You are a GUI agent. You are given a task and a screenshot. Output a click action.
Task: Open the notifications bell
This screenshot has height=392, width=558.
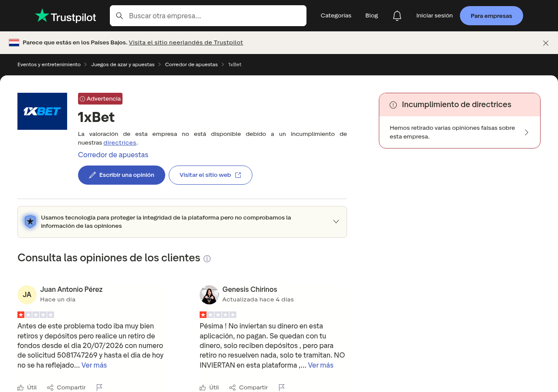pos(397,16)
